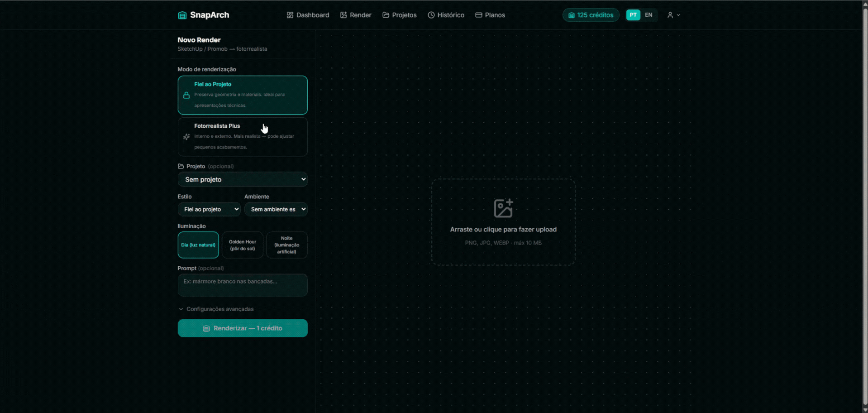Open the Render nav item

point(356,15)
